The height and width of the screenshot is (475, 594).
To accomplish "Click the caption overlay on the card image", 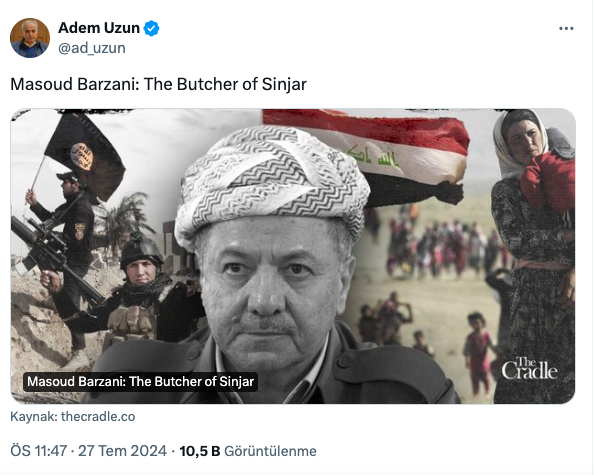I will [141, 381].
